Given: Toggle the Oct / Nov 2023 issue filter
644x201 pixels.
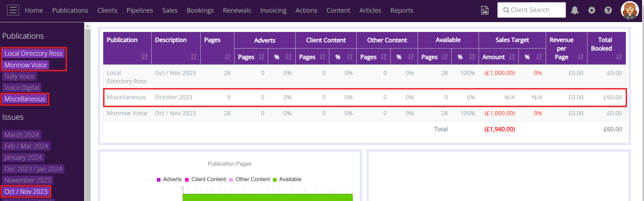Looking at the screenshot, I should [x=26, y=191].
